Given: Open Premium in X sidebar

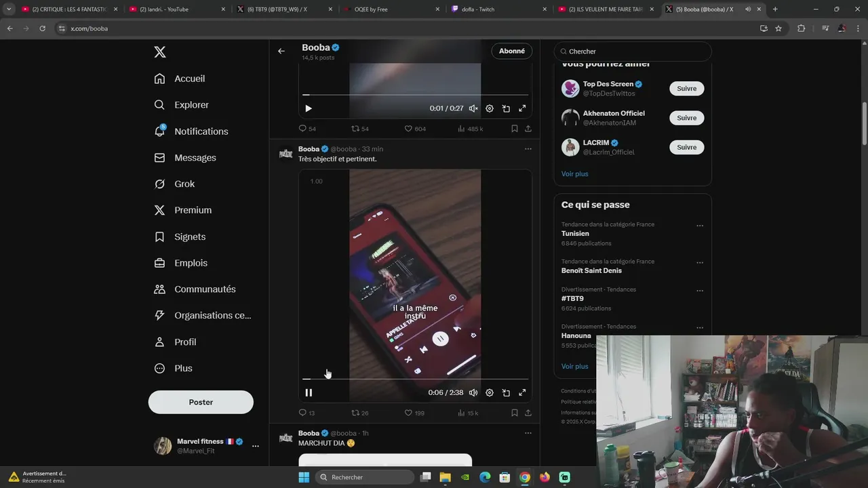Looking at the screenshot, I should pos(183,210).
